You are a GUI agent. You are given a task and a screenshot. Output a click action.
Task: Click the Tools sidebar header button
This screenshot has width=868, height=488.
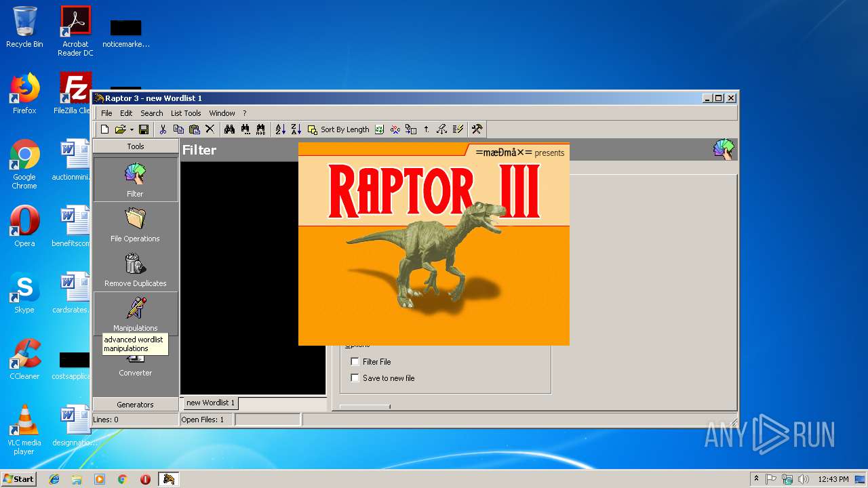[x=135, y=146]
